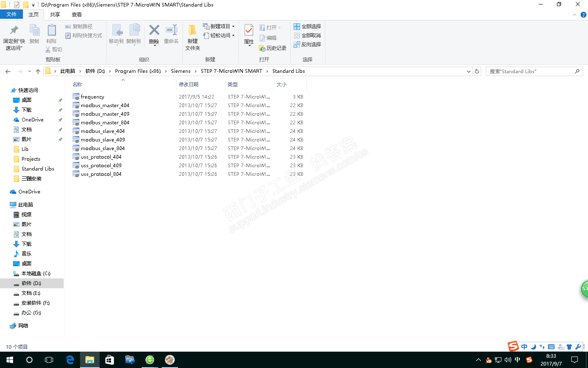Image resolution: width=588 pixels, height=368 pixels.
Task: Click the 剪切 scissors icon
Action: tap(48, 49)
